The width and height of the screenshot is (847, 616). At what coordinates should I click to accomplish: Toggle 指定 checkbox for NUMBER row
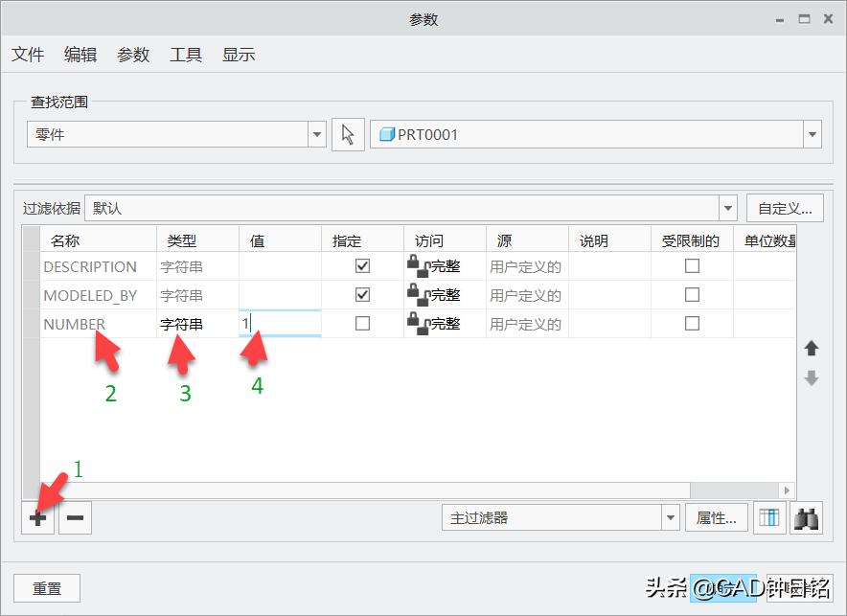point(361,324)
